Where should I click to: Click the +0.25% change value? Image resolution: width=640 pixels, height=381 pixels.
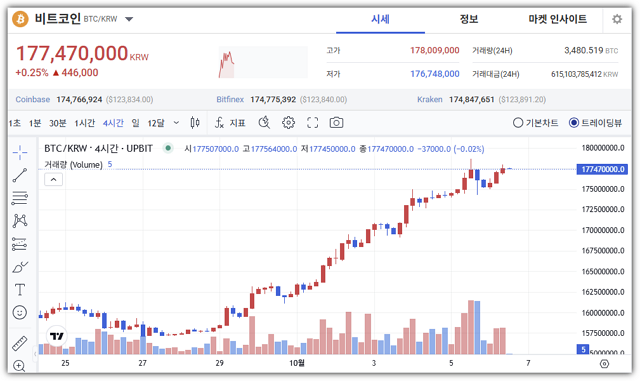(32, 73)
